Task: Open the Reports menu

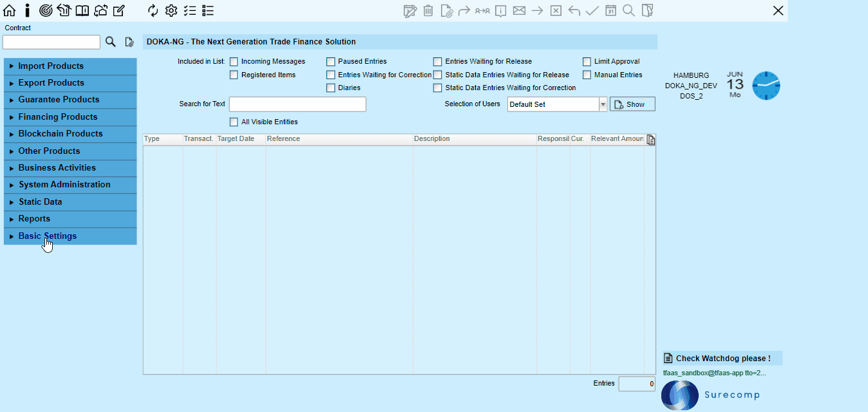Action: pos(70,219)
